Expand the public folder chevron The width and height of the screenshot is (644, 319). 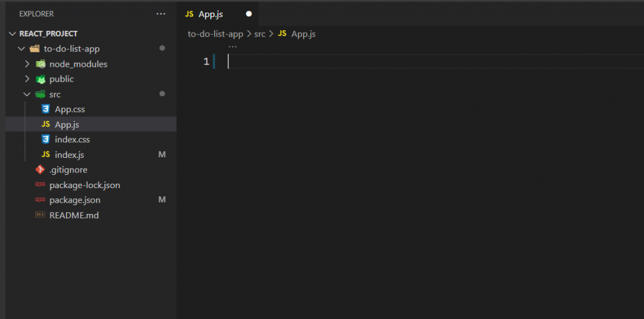click(x=27, y=79)
